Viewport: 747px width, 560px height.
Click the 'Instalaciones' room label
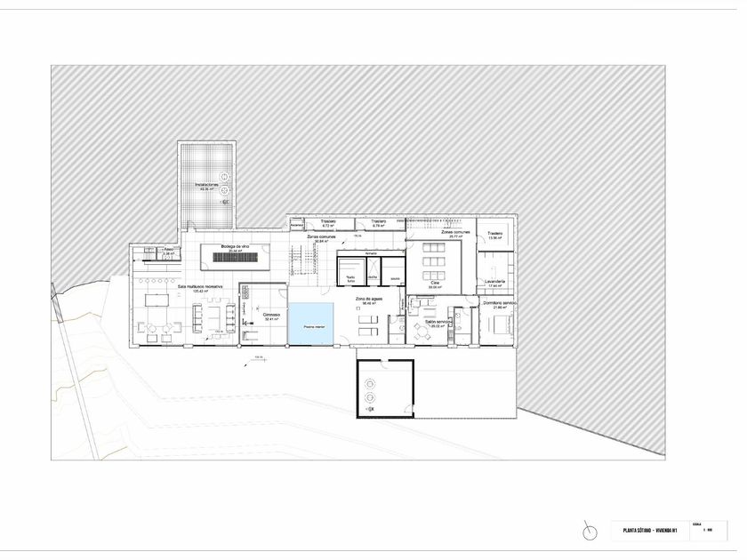click(x=206, y=185)
